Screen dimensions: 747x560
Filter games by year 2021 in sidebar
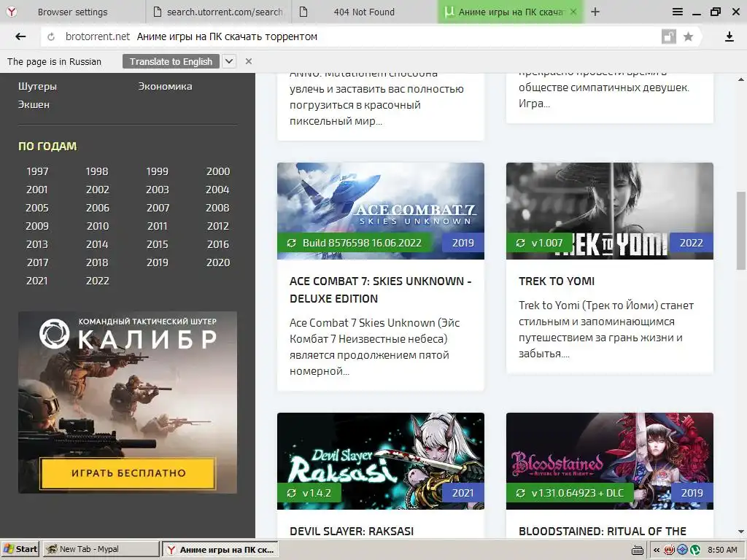pos(37,281)
